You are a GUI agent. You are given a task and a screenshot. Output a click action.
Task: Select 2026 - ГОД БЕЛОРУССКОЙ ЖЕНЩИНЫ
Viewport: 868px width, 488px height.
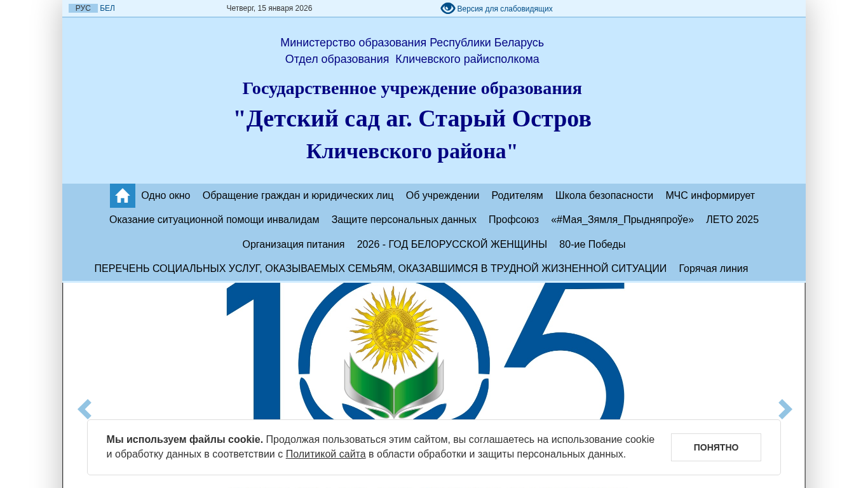(x=452, y=245)
